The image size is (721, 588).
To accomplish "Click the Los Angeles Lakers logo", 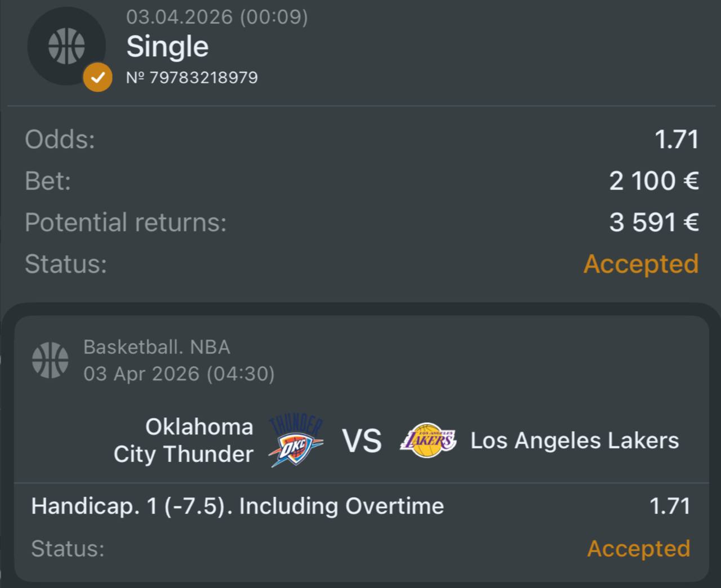I will (428, 440).
